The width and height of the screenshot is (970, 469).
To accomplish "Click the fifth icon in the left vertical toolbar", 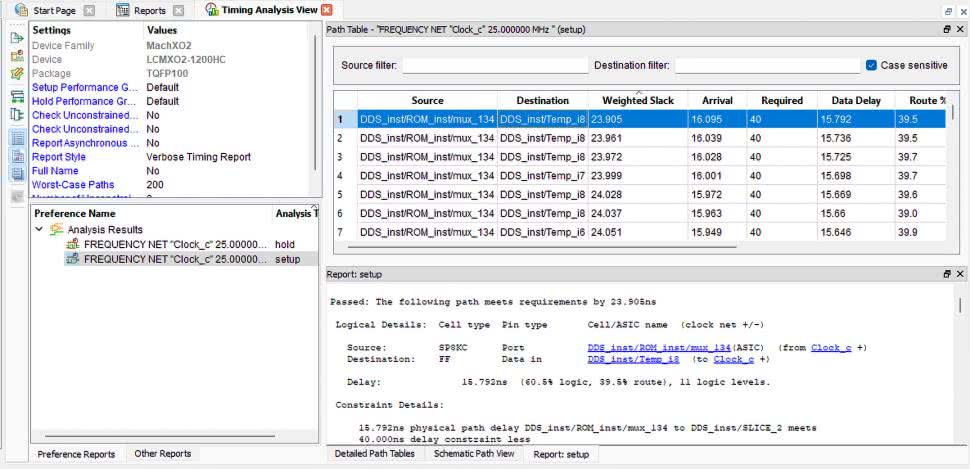I will coord(17,115).
